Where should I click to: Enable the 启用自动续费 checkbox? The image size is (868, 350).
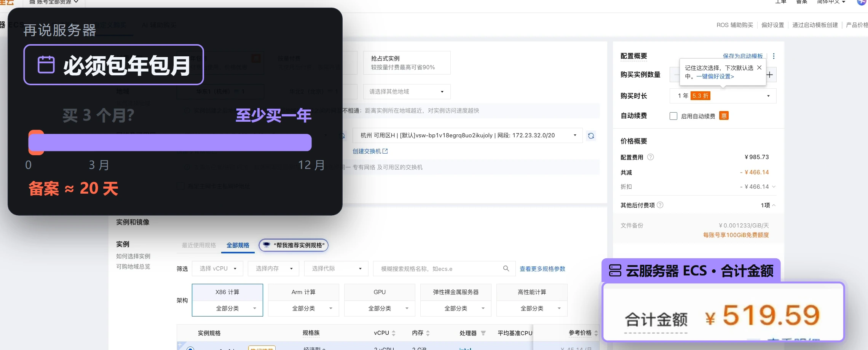[x=673, y=116]
